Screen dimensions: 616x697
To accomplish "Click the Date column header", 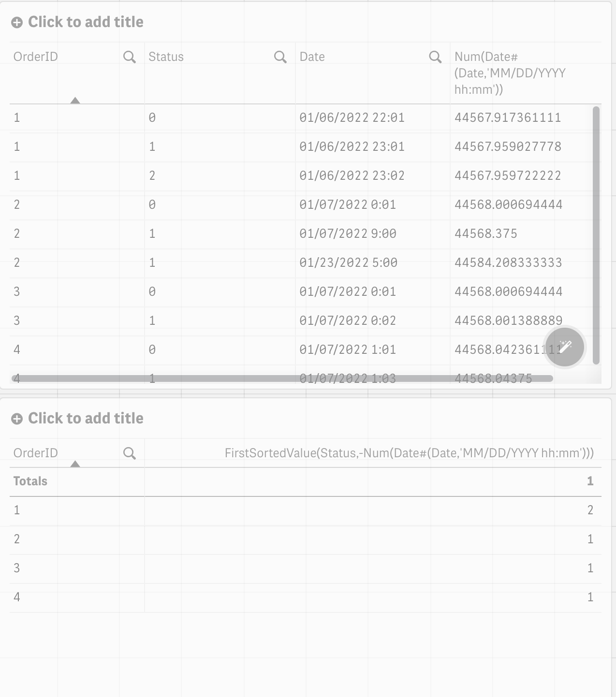I will (x=312, y=57).
